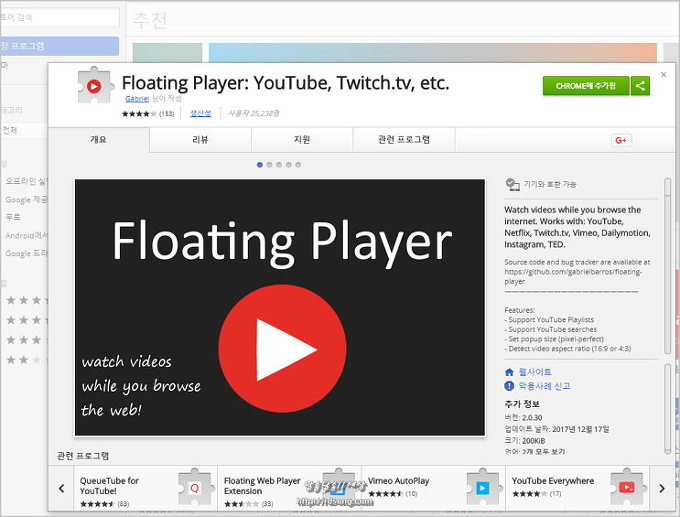The height and width of the screenshot is (517, 680).
Task: Click the Floating Player extension logo icon
Action: [93, 88]
